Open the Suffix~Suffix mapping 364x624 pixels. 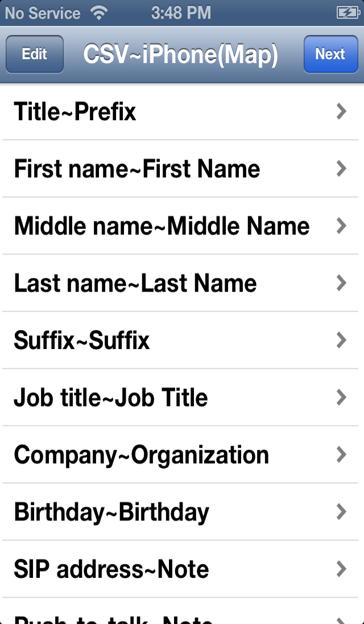pyautogui.click(x=182, y=340)
